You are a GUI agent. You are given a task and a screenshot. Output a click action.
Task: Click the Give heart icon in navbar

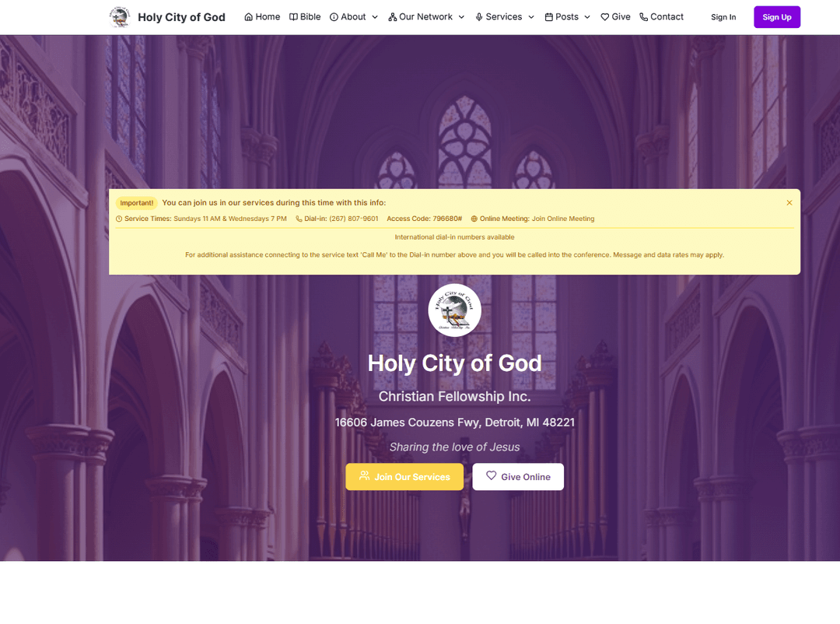click(x=604, y=16)
